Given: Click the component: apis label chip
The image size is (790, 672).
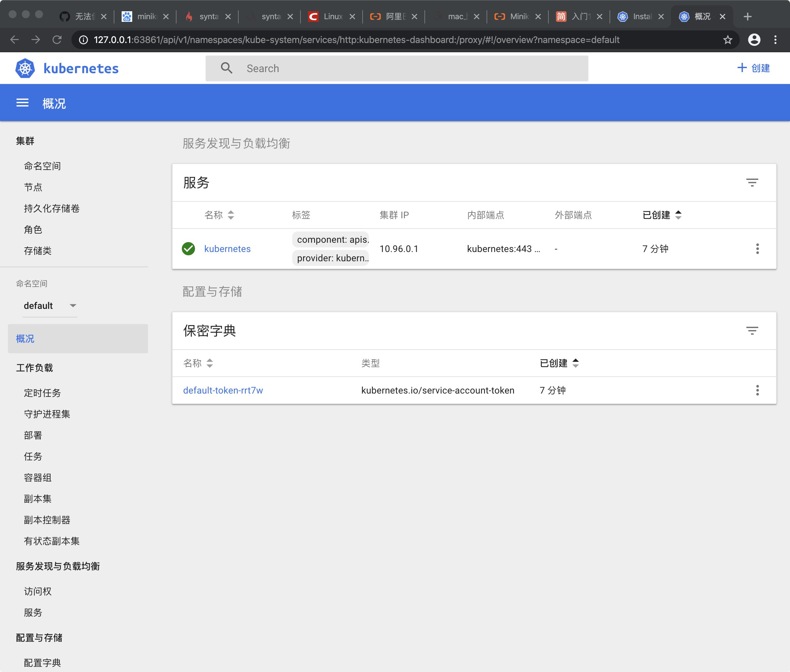Looking at the screenshot, I should (x=331, y=239).
